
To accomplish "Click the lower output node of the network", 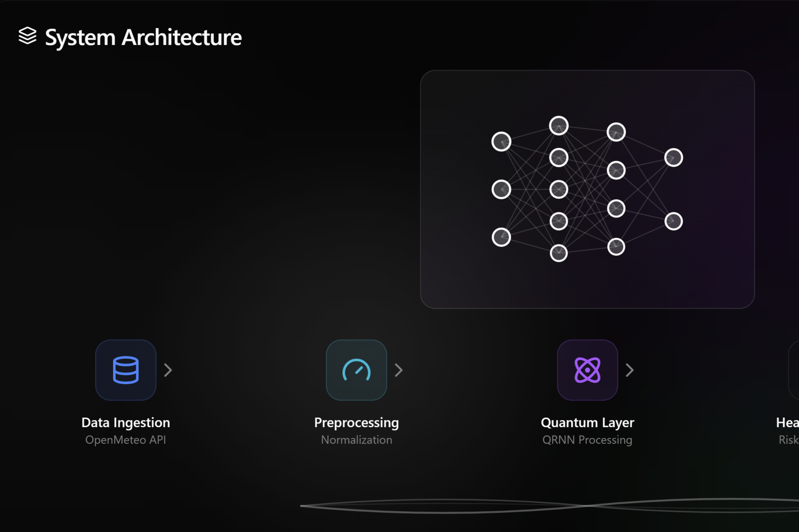I will (673, 221).
